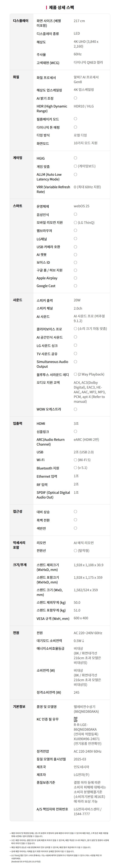The width and height of the screenshot is (120, 868).
Task: Click the circle mark for WOW 오케스트라
Action: click(x=75, y=409)
